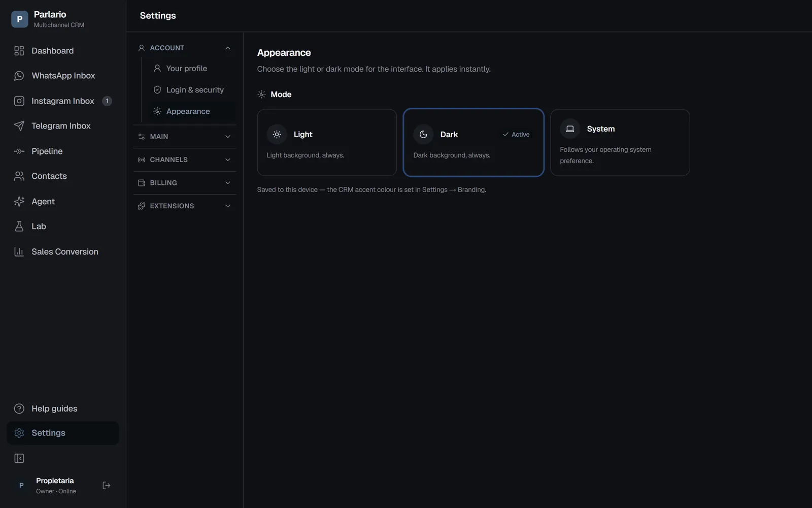Open the WhatsApp Inbox
This screenshot has height=508, width=812.
63,76
